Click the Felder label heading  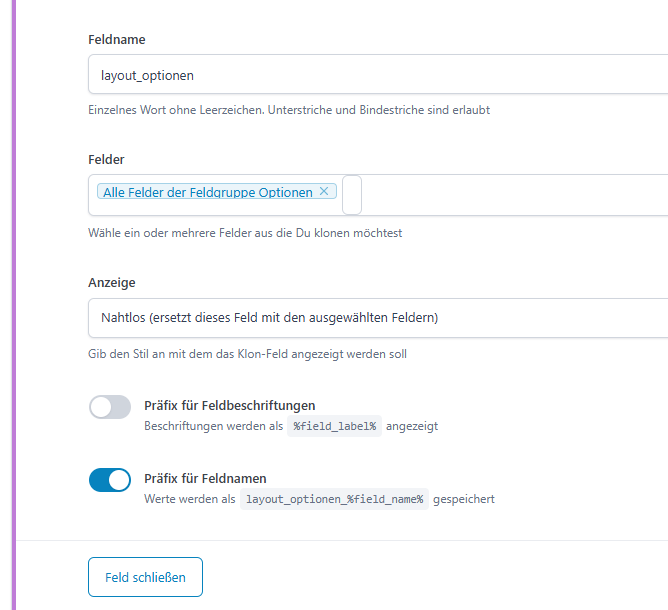(106, 160)
